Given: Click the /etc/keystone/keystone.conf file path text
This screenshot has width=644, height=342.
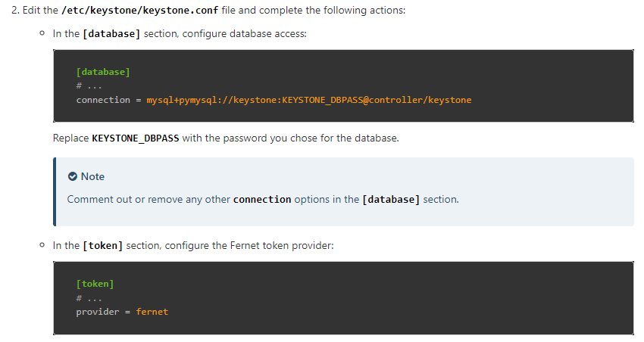Looking at the screenshot, I should click(x=139, y=11).
